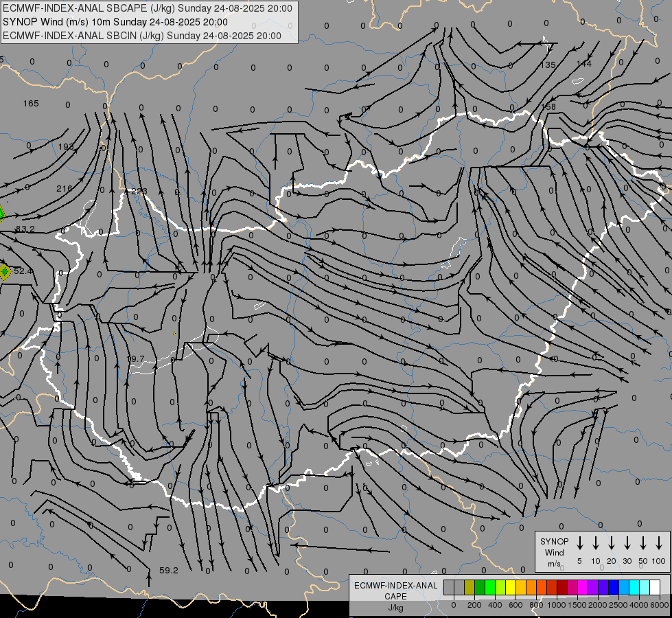672x618 pixels.
Task: Select the dark red CAPE legend swatch
Action: point(563,587)
